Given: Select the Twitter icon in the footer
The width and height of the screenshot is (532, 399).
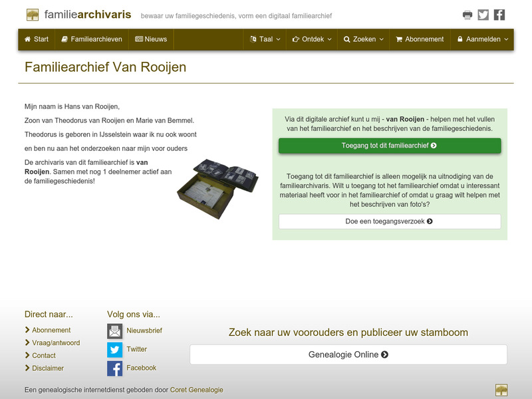Looking at the screenshot, I should (114, 348).
